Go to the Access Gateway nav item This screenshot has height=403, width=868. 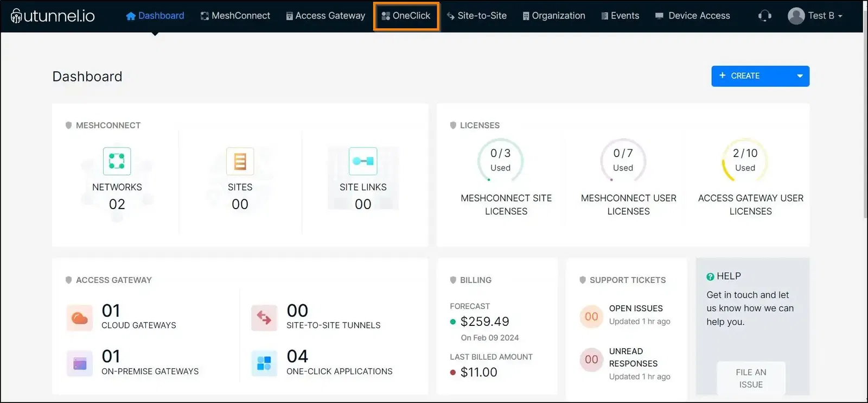tap(325, 16)
